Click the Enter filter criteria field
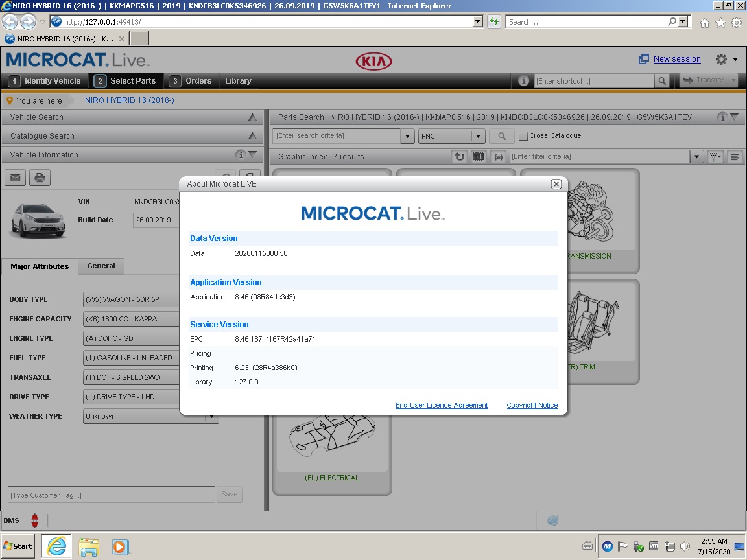Screen dimensions: 747x560 coord(600,156)
